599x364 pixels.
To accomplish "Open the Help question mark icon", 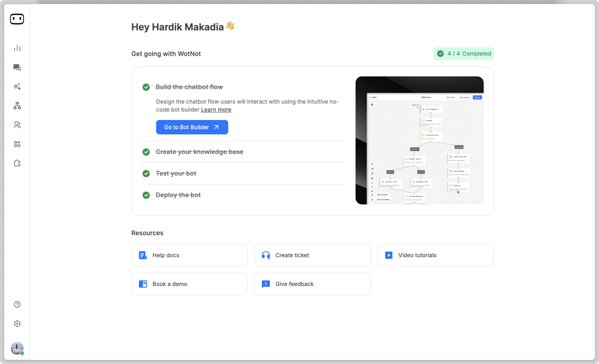I will [x=17, y=304].
